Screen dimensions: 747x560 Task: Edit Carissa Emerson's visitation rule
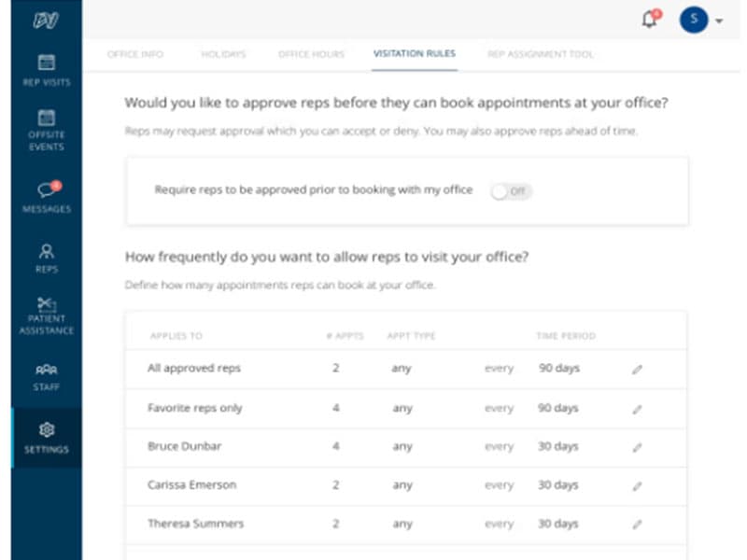click(637, 486)
